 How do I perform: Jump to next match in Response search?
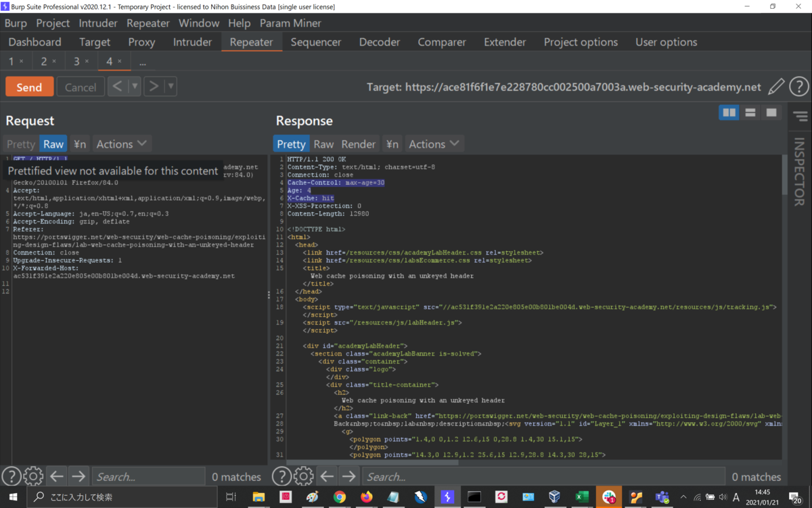(x=348, y=477)
